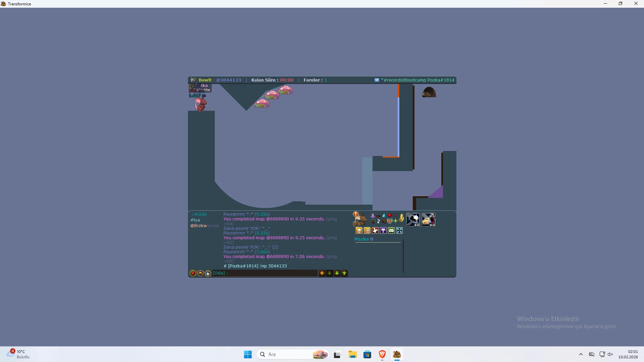Viewport: 644px width, 362px height.
Task: Switch to the #Oda chat tab
Action: (199, 214)
